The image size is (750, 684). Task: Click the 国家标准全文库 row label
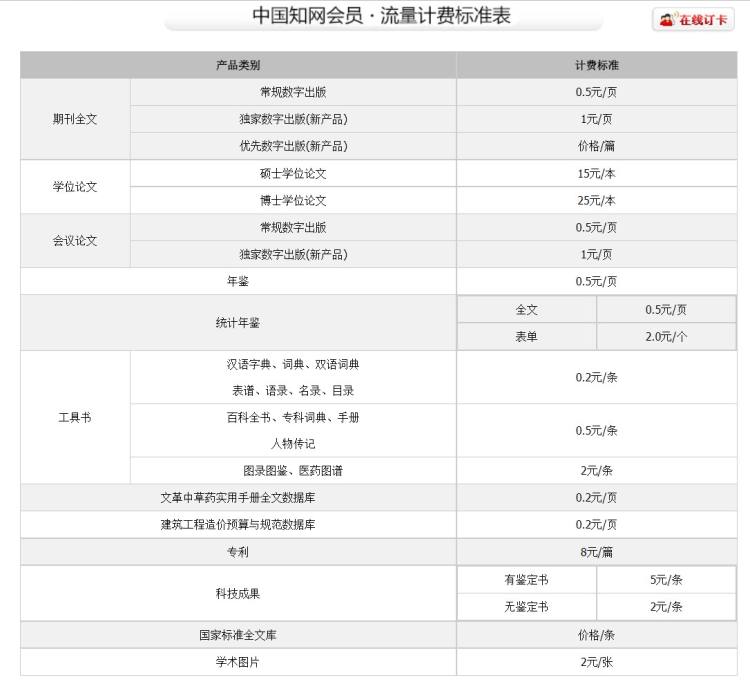coord(238,635)
